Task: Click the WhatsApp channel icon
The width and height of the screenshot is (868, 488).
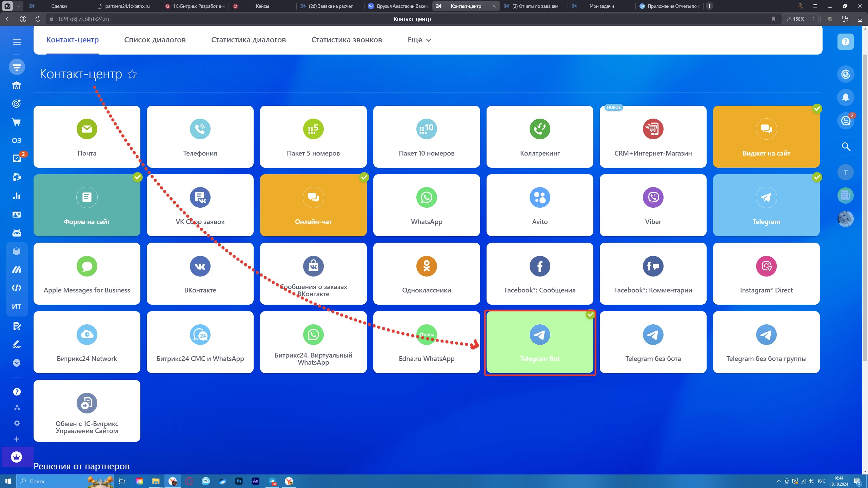Action: [427, 198]
